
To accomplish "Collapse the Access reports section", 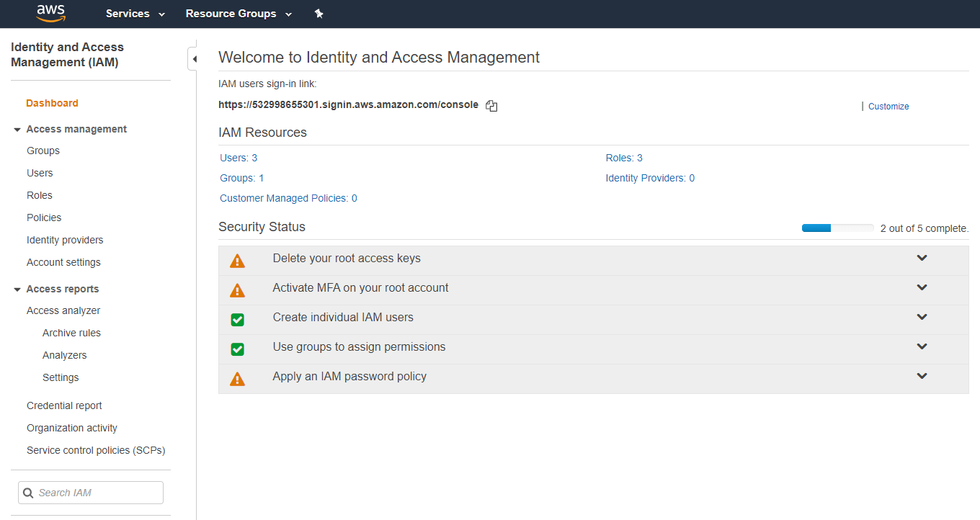I will [17, 290].
